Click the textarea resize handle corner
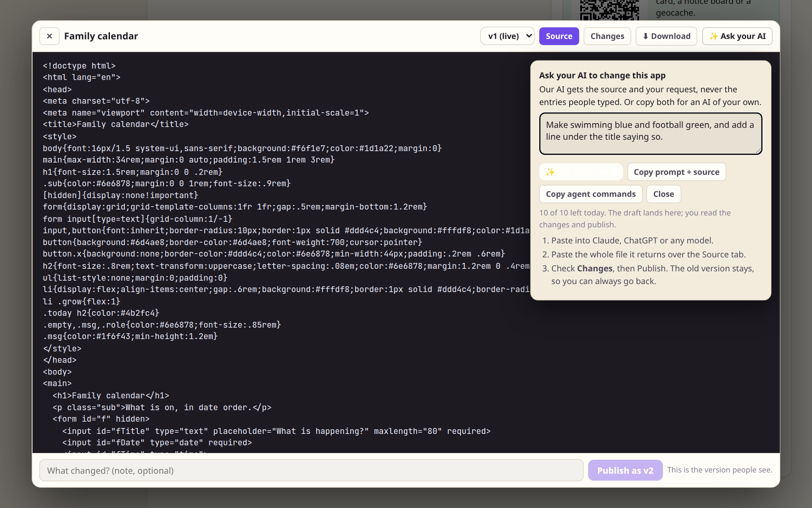The image size is (812, 508). (759, 151)
